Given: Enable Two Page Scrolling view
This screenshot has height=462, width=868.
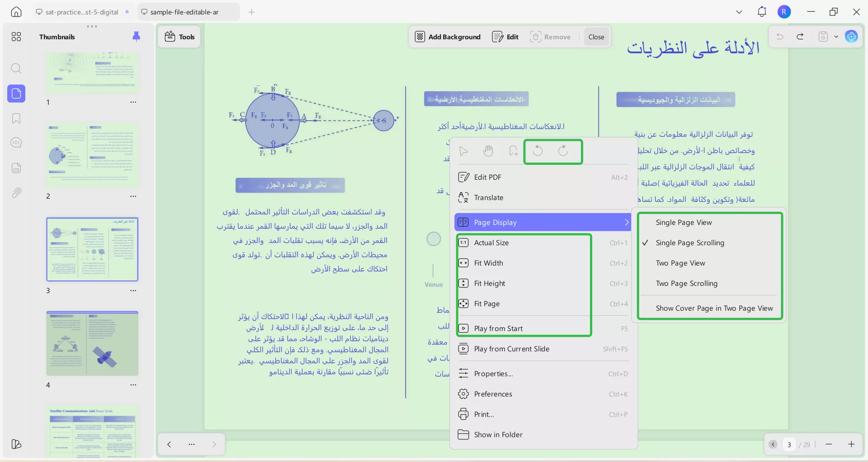Looking at the screenshot, I should pos(687,283).
